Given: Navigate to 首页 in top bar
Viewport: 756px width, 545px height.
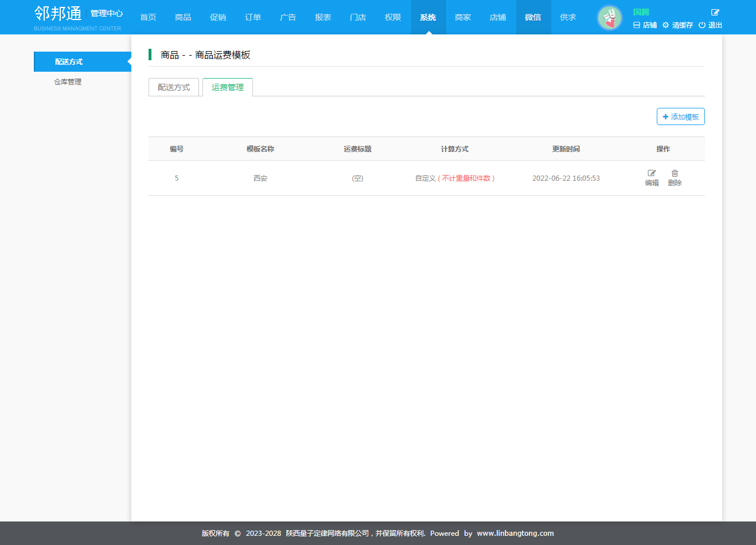Looking at the screenshot, I should tap(148, 17).
